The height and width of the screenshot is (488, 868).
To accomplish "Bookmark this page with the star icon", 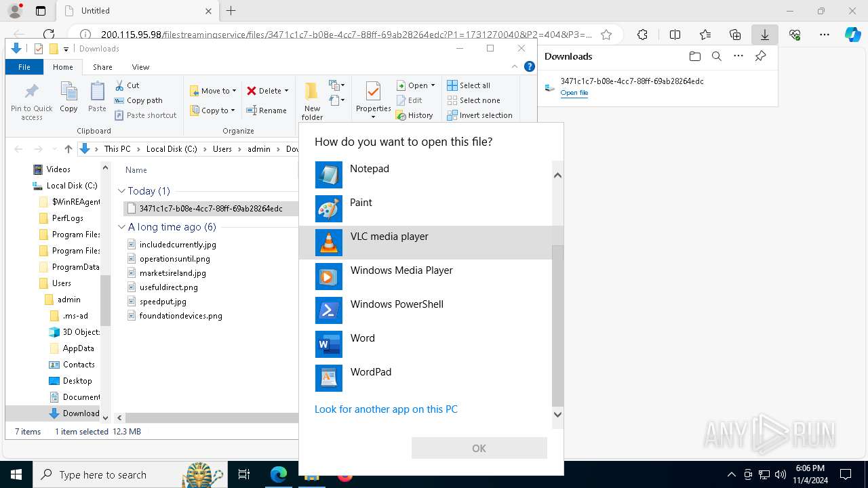I will (606, 35).
